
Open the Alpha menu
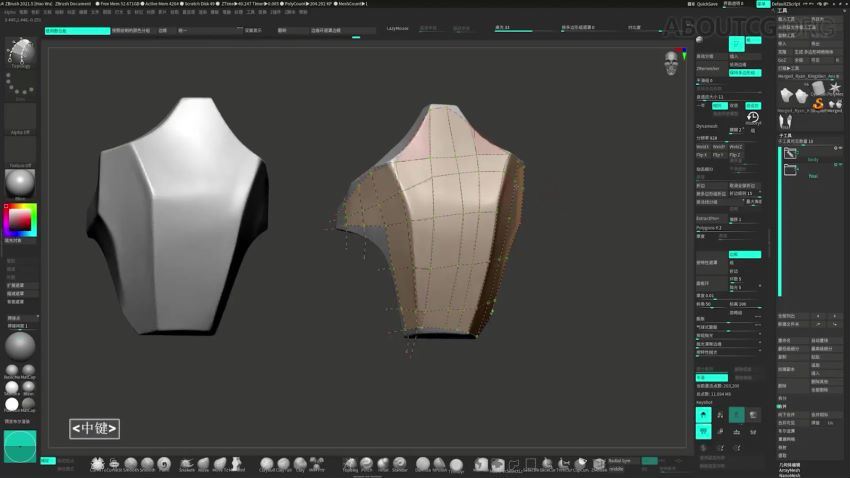10,12
